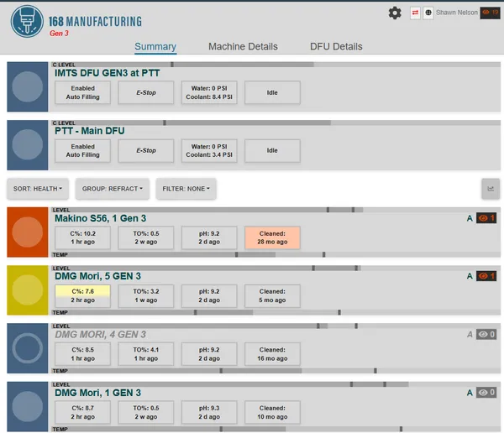Click Makino C%: 10.2 reading

[82, 237]
